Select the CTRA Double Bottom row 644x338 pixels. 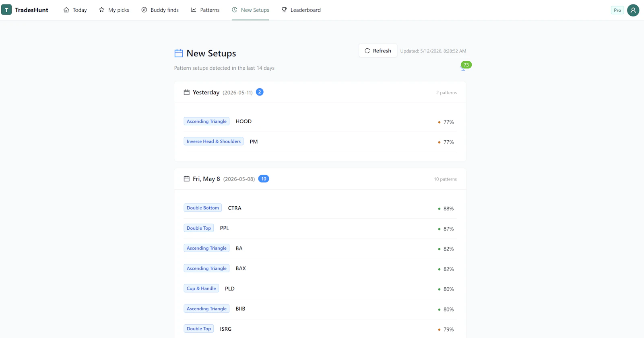[320, 208]
